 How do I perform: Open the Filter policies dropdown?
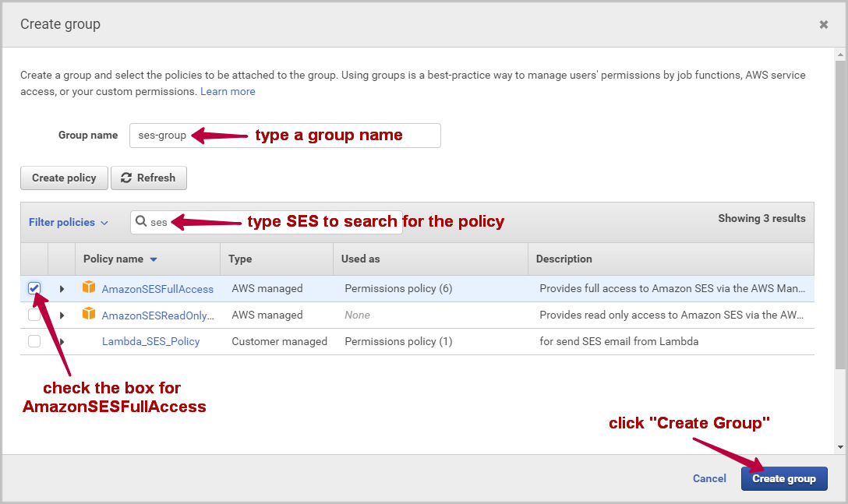pos(68,222)
